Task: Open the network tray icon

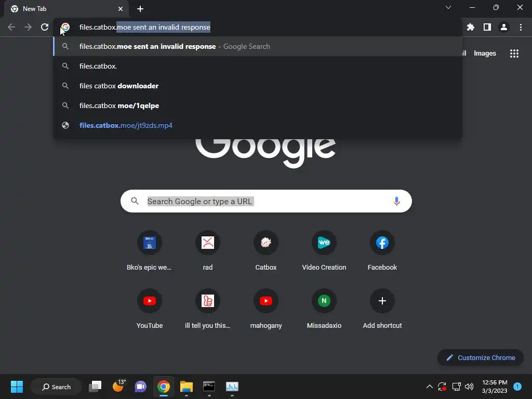Action: pos(456,387)
